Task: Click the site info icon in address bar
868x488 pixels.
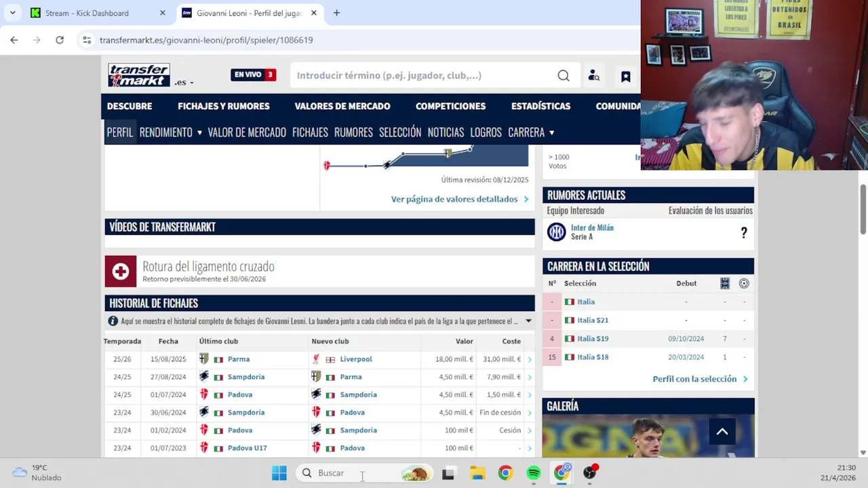Action: pos(87,40)
